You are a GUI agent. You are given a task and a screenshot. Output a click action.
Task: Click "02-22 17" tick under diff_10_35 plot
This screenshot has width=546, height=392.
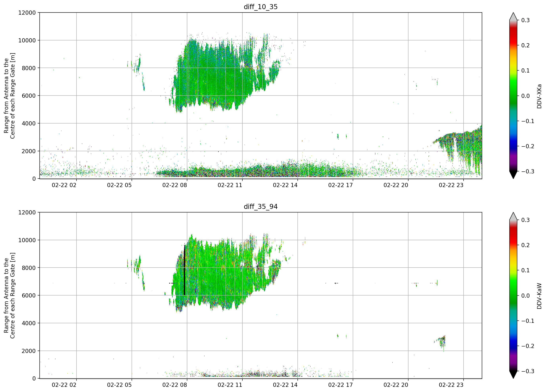[x=341, y=185]
